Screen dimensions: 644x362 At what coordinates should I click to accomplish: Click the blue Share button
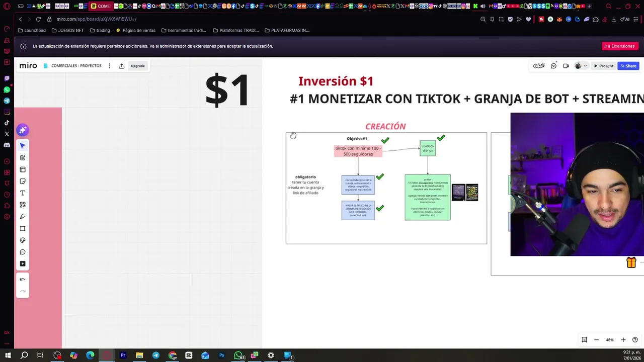[628, 66]
